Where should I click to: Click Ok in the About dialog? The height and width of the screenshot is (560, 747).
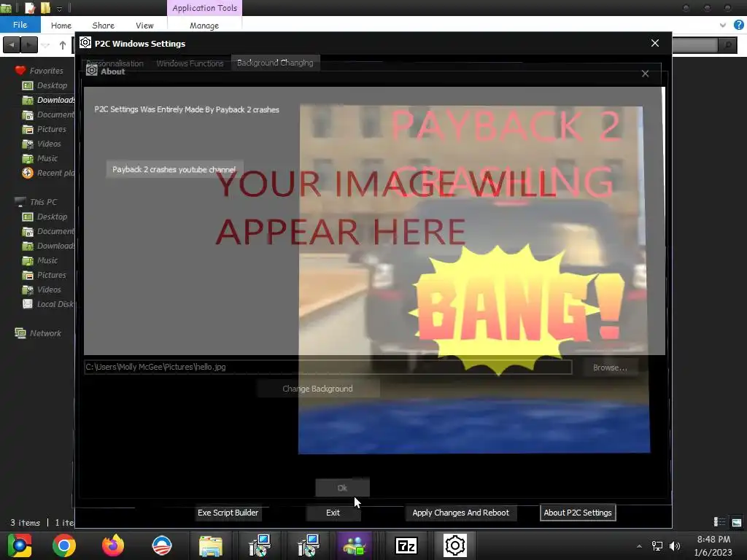pos(342,488)
